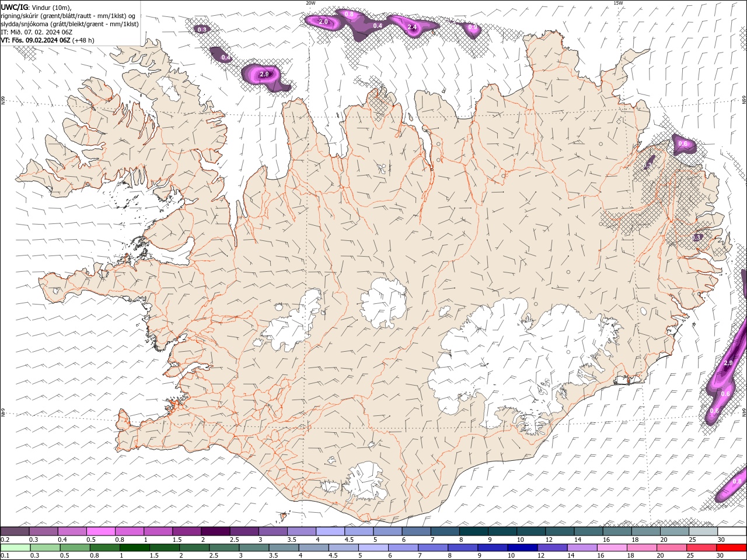The image size is (747, 560).
Task: Click the deep blue 10–12 rain legend swatch
Action: (x=522, y=548)
